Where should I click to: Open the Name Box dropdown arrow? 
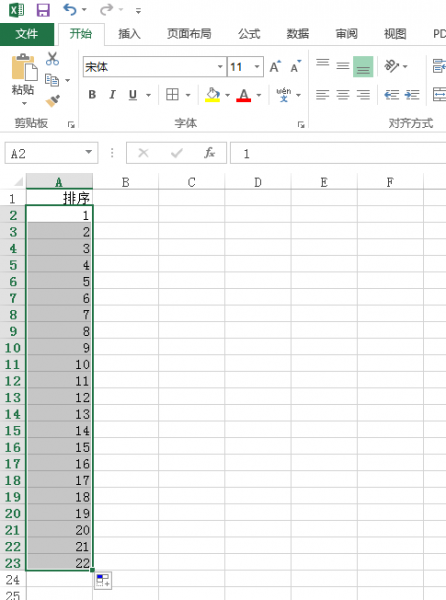click(89, 153)
